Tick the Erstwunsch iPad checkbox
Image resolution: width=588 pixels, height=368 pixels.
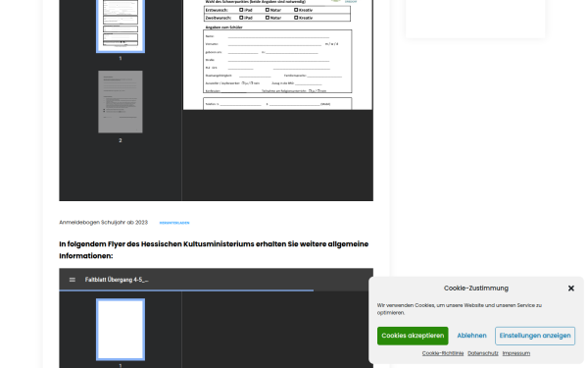241,10
